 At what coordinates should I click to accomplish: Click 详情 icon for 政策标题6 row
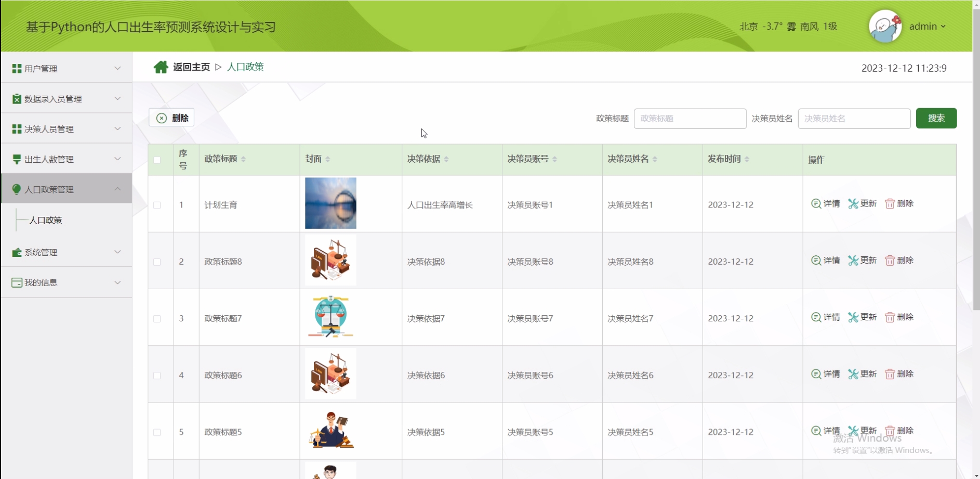point(816,374)
